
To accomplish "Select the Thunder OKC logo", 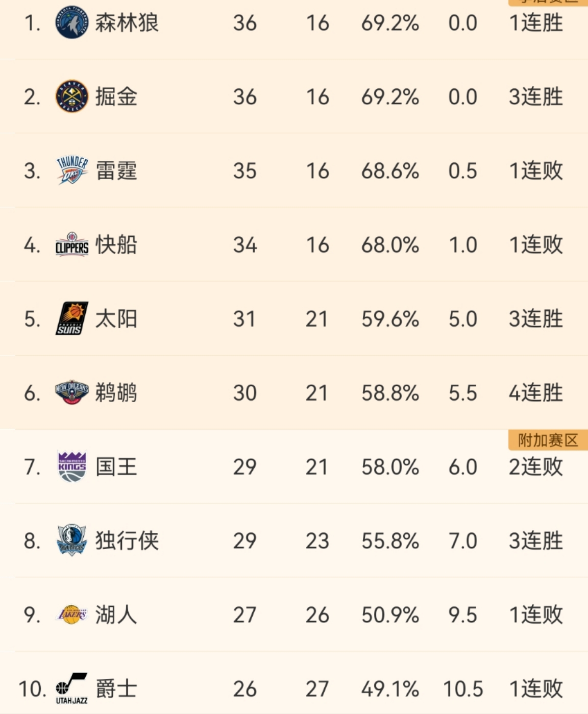I will coord(71,170).
